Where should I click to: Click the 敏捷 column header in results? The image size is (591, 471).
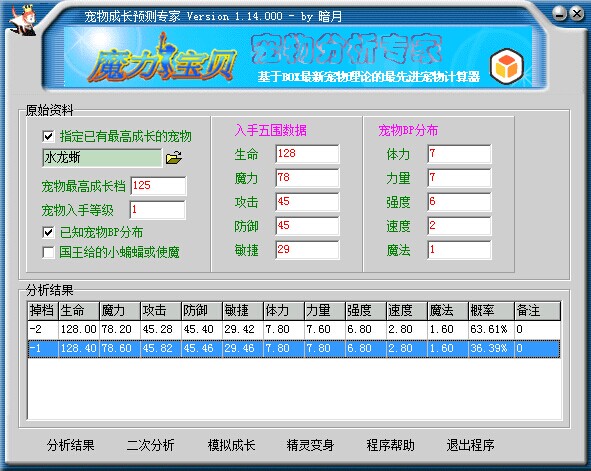(x=243, y=311)
